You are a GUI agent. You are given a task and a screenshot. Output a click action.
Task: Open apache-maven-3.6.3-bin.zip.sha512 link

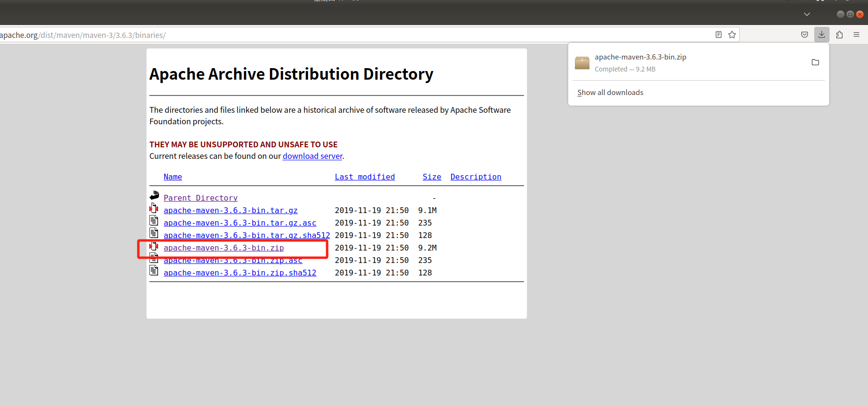click(x=240, y=273)
